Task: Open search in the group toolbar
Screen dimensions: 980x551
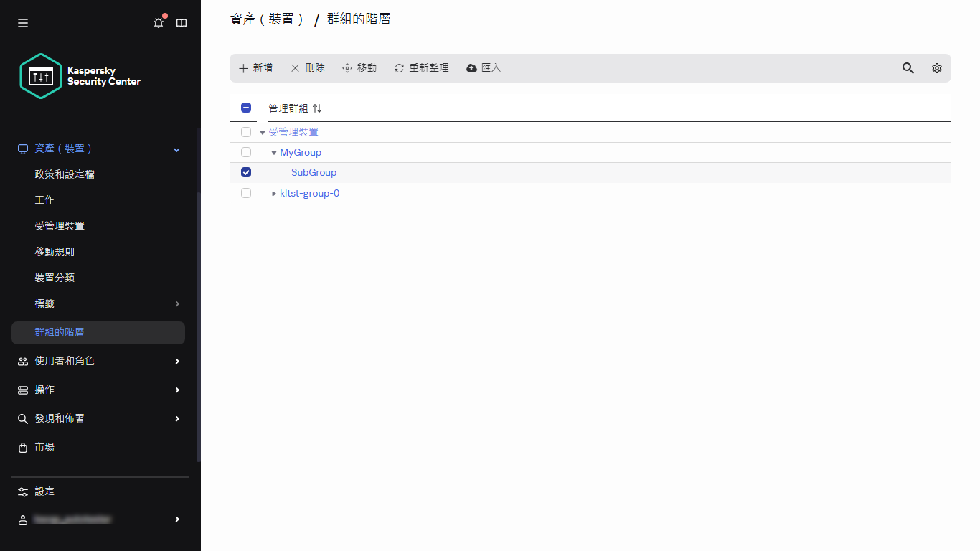Action: [x=908, y=67]
